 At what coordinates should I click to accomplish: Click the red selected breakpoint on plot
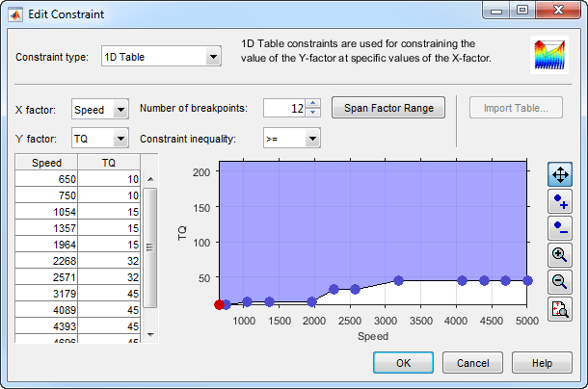click(220, 304)
